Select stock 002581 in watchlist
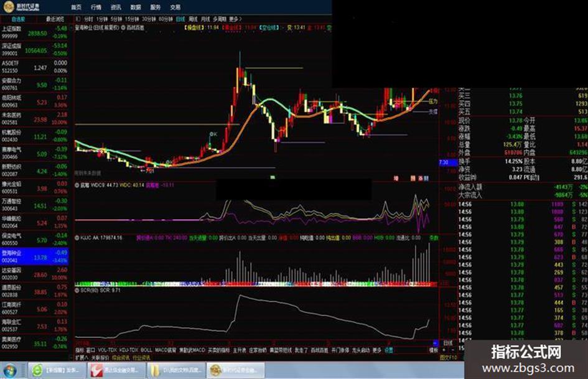588x379 pixels. point(34,119)
